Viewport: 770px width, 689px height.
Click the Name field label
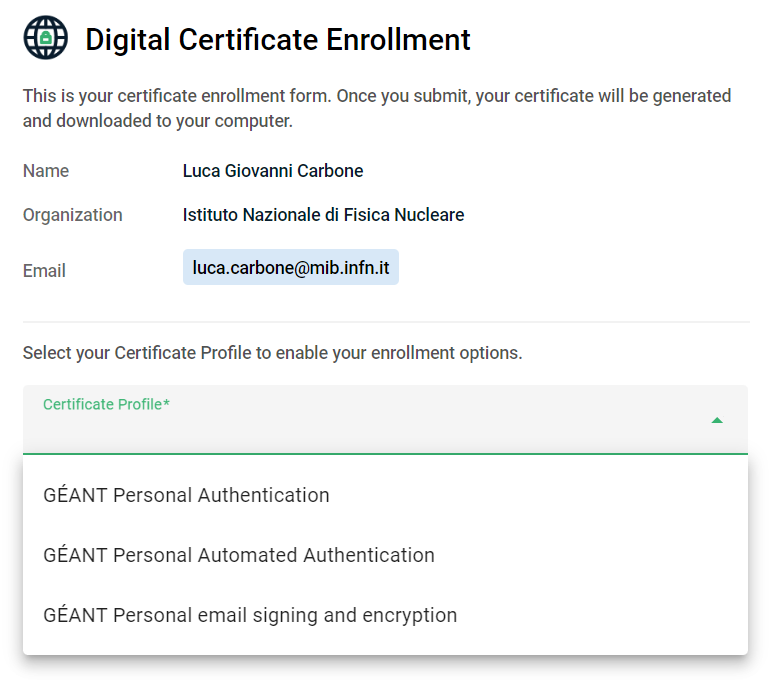pos(46,171)
